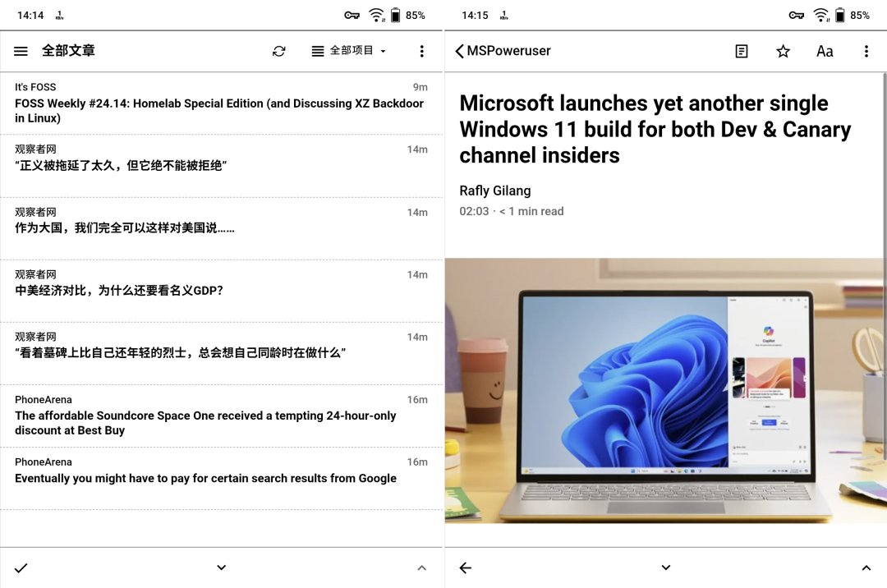Click the reader view scrollbar

click(885, 266)
